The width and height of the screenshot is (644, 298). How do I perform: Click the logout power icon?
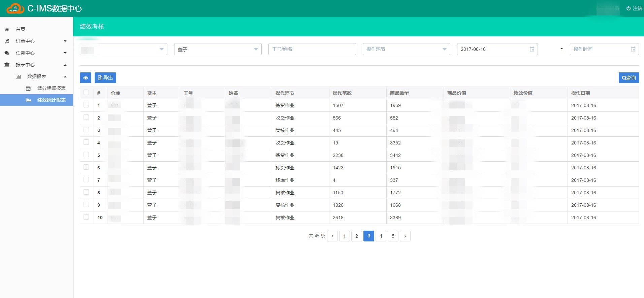point(629,8)
